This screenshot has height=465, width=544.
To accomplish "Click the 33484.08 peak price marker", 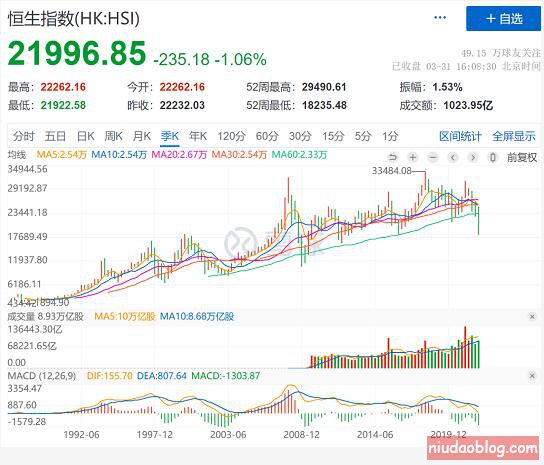I will point(391,171).
